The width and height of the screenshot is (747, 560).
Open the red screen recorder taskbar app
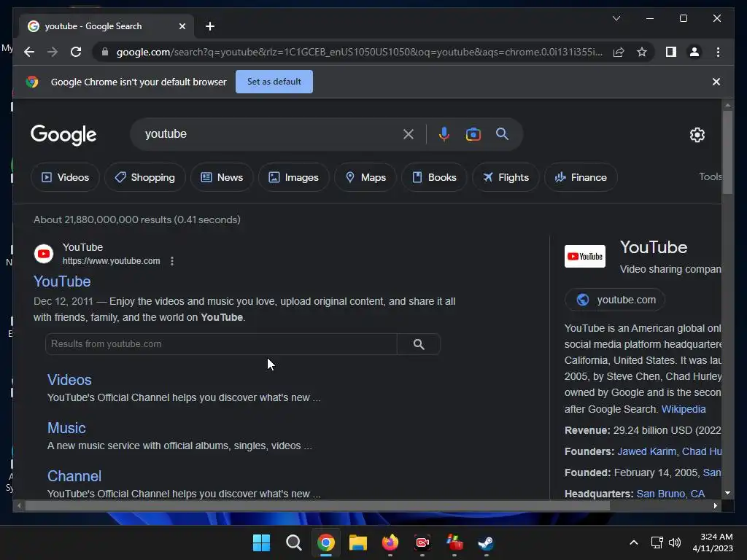click(x=422, y=542)
